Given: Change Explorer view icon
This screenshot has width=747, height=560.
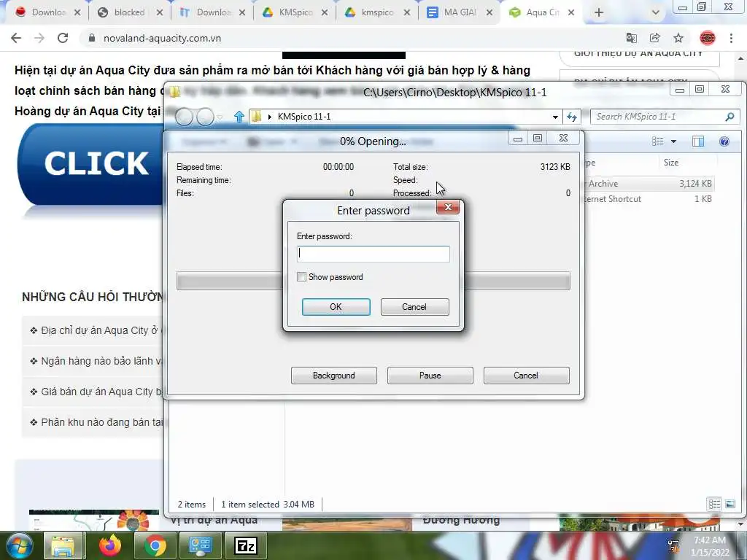Looking at the screenshot, I should (658, 141).
